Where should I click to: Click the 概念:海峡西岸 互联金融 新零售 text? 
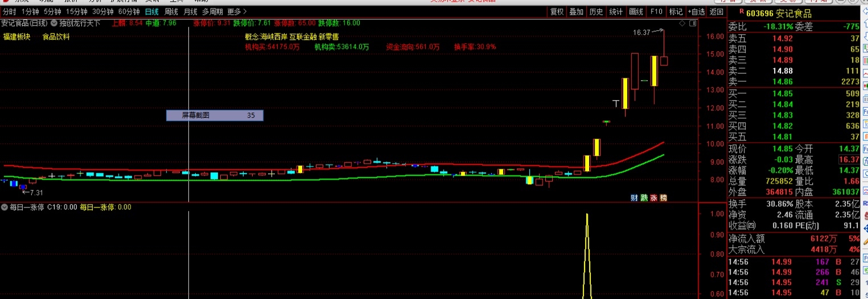coord(291,36)
